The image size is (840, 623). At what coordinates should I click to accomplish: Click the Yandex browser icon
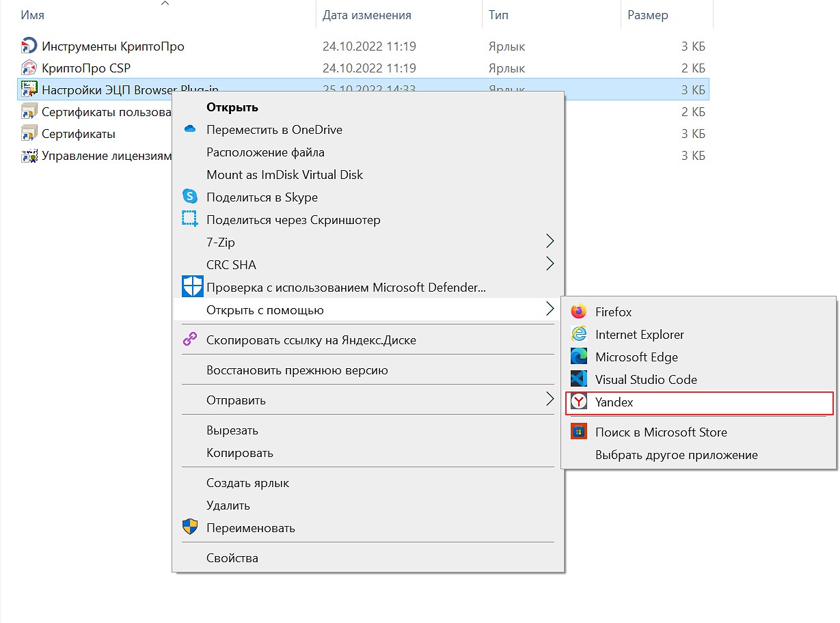click(579, 402)
